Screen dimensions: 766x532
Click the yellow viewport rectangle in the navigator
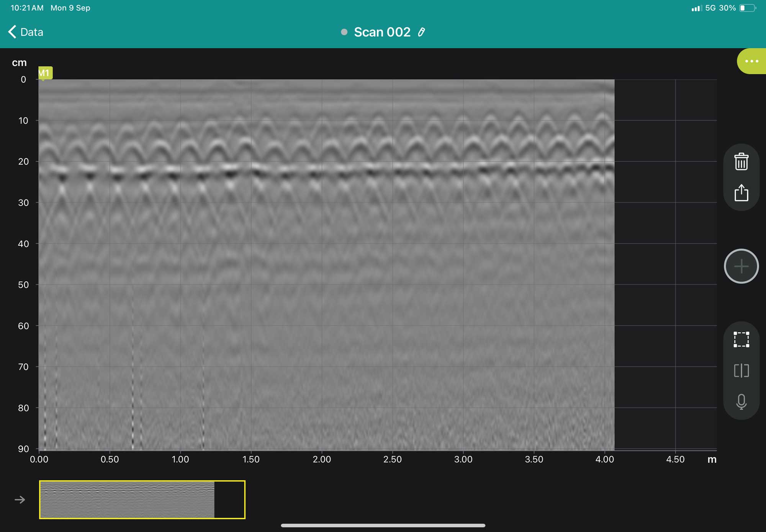coord(142,499)
